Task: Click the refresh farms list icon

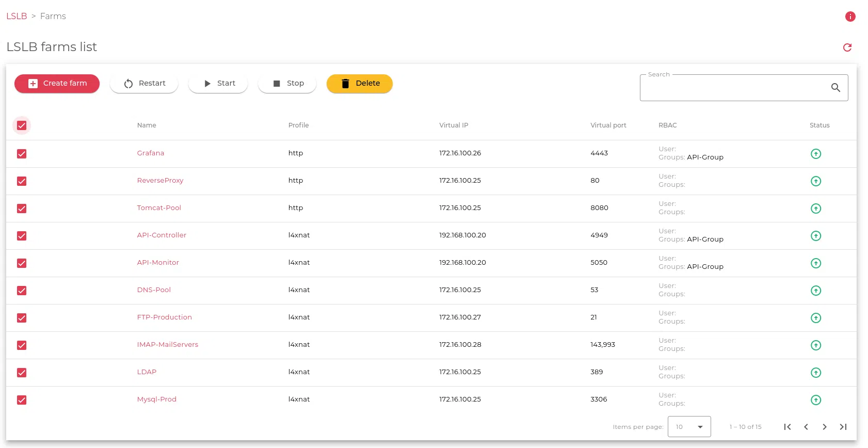Action: pyautogui.click(x=847, y=47)
